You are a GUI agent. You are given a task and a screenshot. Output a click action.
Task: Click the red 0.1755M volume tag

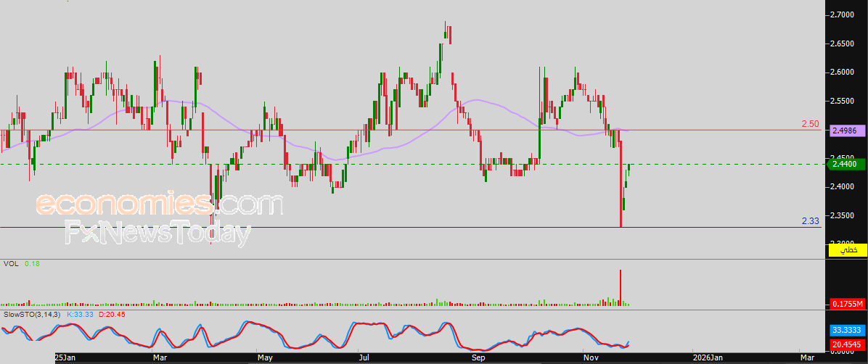coord(847,305)
